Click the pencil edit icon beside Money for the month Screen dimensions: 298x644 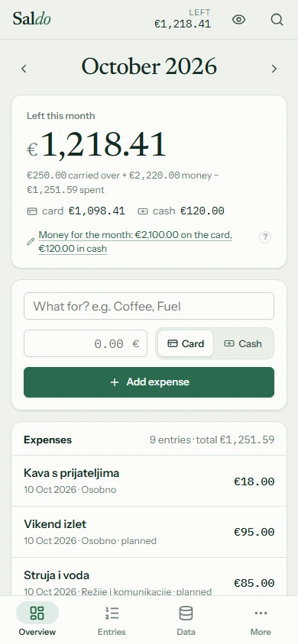click(31, 241)
